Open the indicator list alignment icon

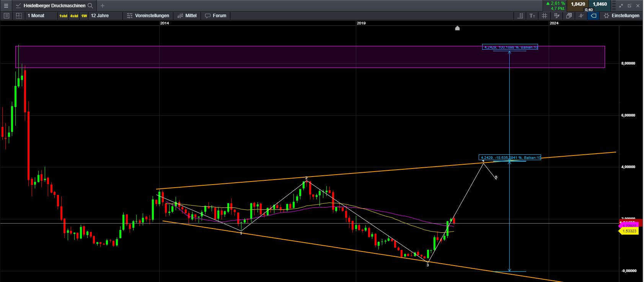(520, 16)
